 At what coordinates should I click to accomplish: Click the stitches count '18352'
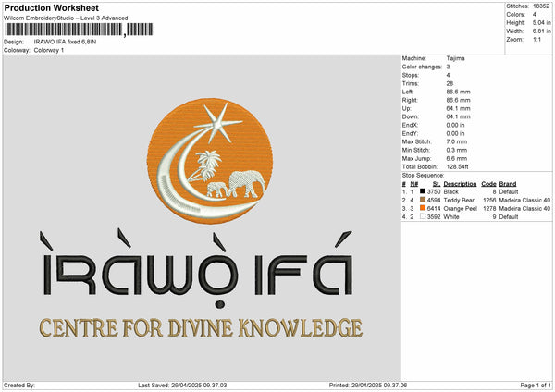(x=541, y=6)
